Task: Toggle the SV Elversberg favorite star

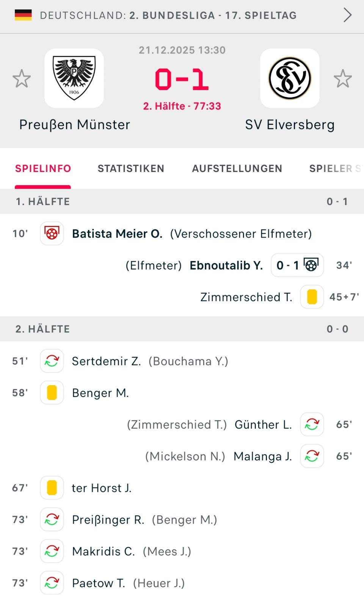Action: [343, 79]
